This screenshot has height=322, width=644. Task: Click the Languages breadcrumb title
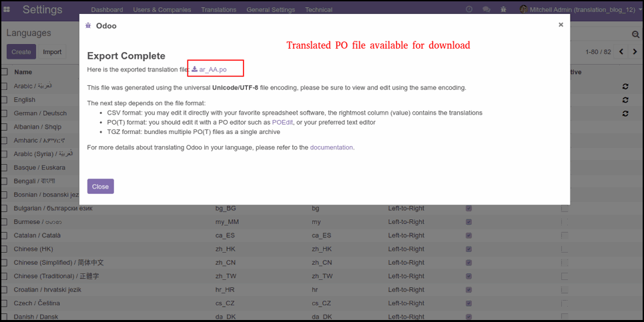[x=29, y=33]
